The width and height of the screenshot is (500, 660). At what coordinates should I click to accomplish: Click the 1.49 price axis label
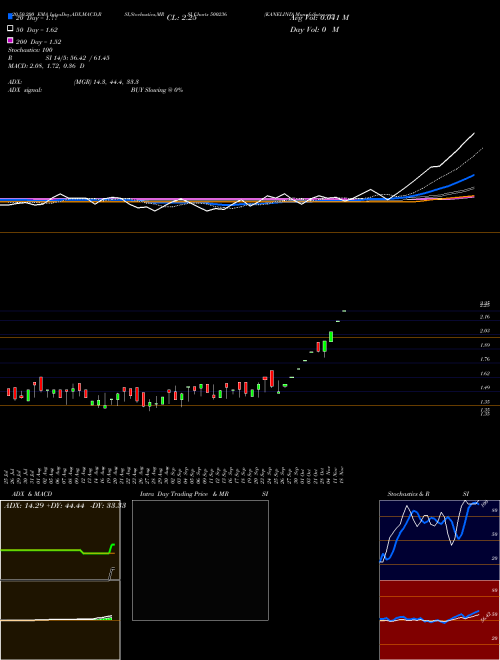485,387
